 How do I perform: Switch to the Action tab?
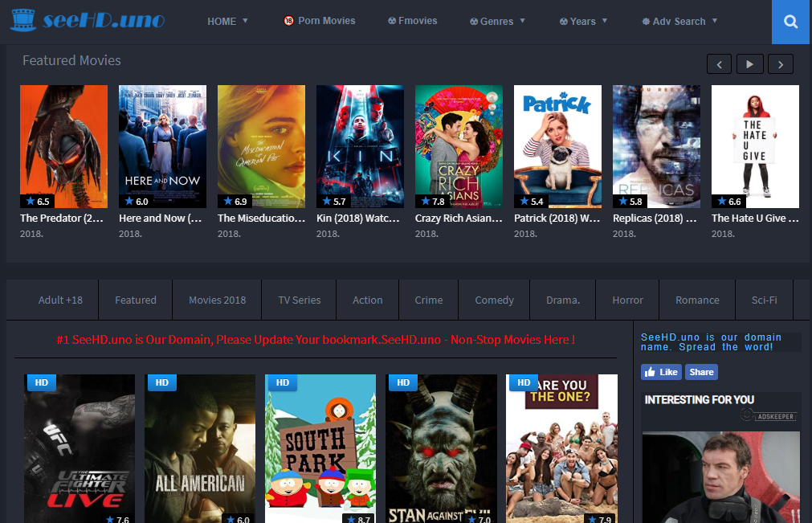pyautogui.click(x=368, y=300)
